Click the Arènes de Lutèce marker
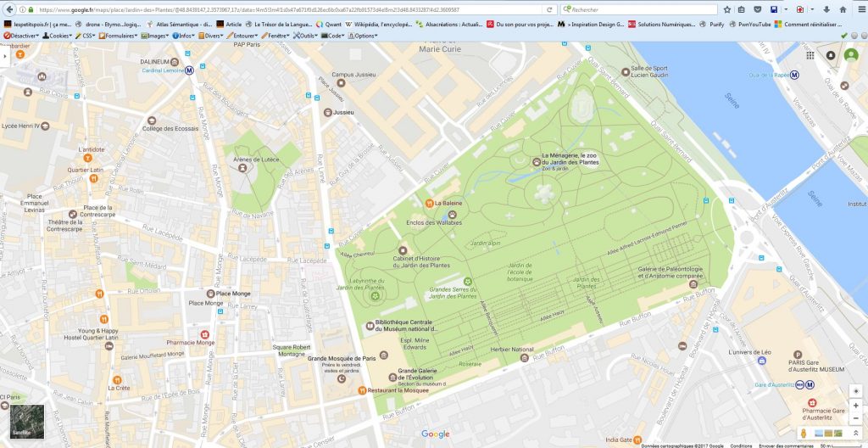Screen dimensions: 868x448 (242, 168)
